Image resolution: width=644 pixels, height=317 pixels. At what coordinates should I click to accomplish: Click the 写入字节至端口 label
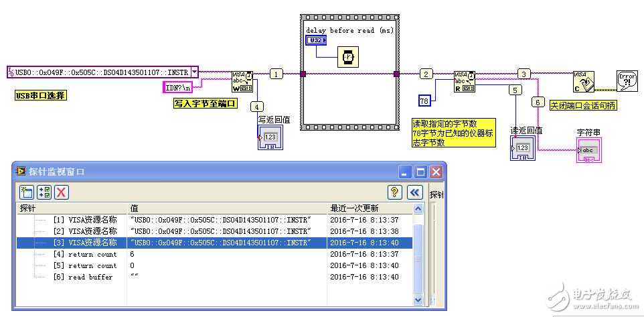pyautogui.click(x=205, y=104)
